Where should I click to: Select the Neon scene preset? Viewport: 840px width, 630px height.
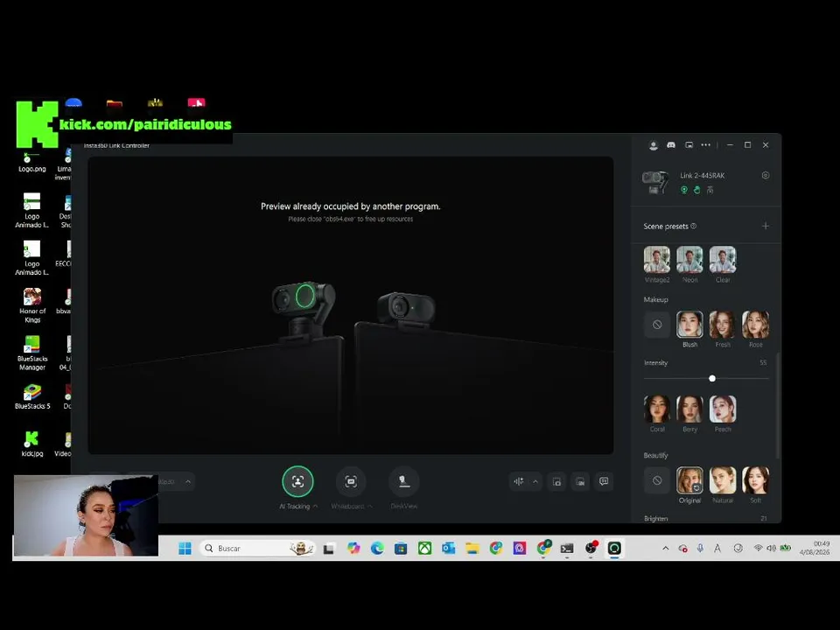pos(690,260)
